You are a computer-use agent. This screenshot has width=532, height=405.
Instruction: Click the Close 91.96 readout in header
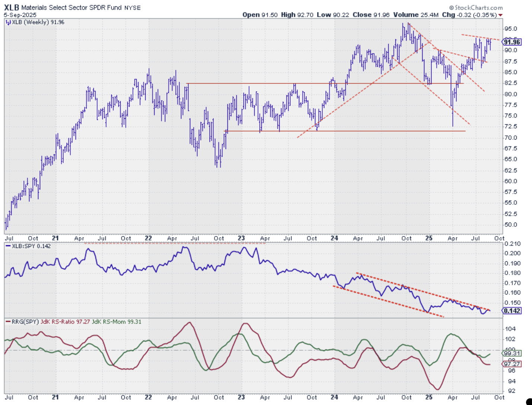point(371,15)
